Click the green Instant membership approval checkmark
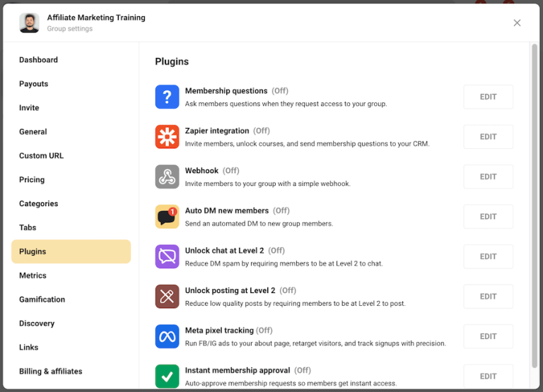This screenshot has height=392, width=543. pyautogui.click(x=167, y=376)
